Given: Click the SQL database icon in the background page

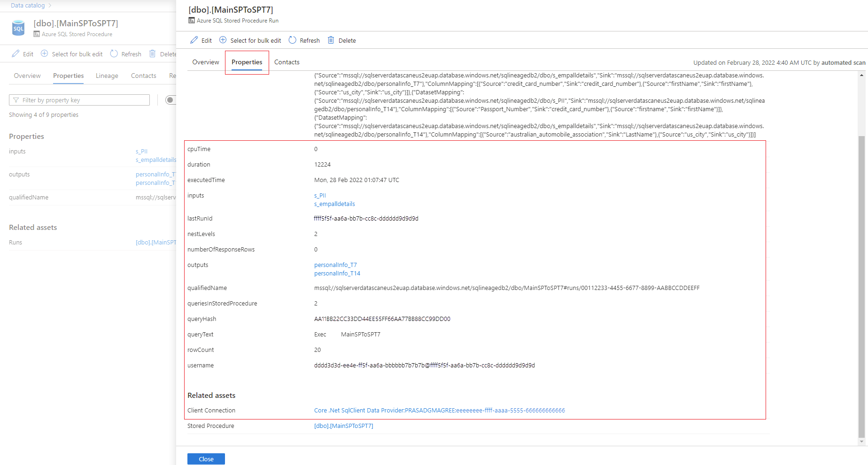Looking at the screenshot, I should tap(18, 28).
